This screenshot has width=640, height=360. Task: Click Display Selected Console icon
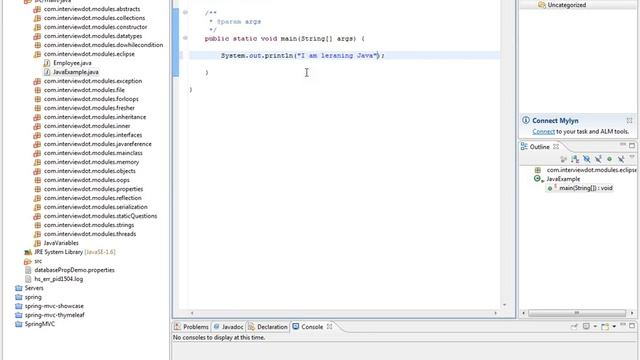[586, 326]
